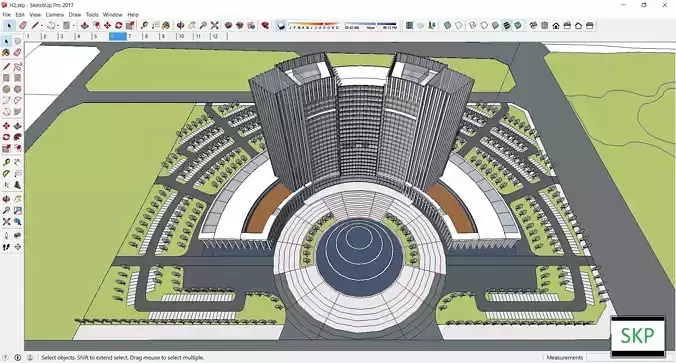Image resolution: width=676 pixels, height=363 pixels.
Task: Toggle Terrain icon
Action: [420, 25]
